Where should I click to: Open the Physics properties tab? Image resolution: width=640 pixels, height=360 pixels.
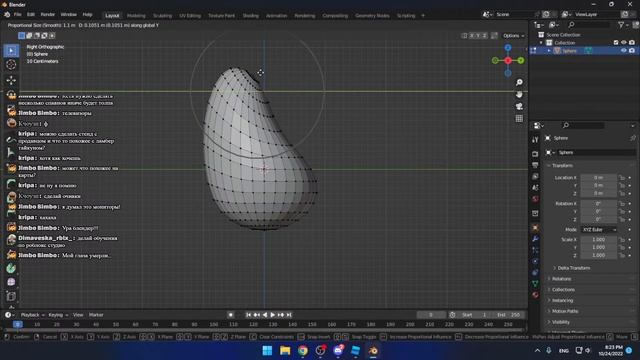click(x=535, y=261)
